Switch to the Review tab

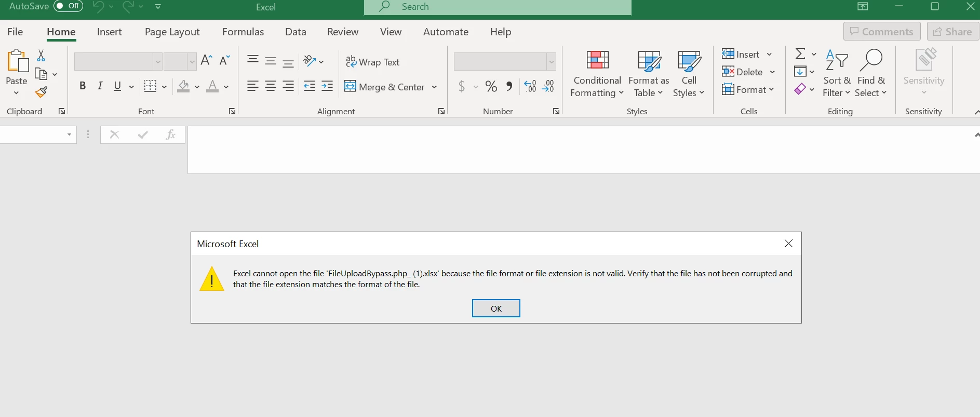pyautogui.click(x=343, y=32)
